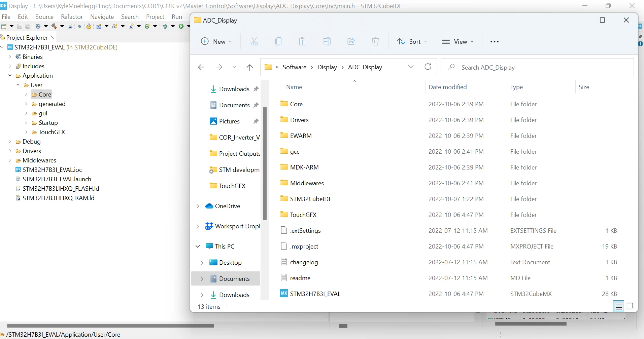
Task: Click the green C new class icon
Action: pyautogui.click(x=147, y=26)
